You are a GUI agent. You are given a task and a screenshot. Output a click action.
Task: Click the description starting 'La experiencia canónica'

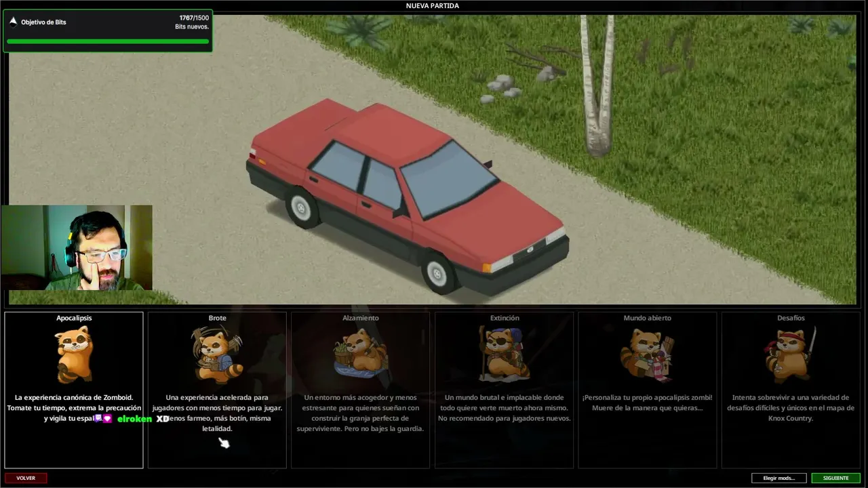74,408
